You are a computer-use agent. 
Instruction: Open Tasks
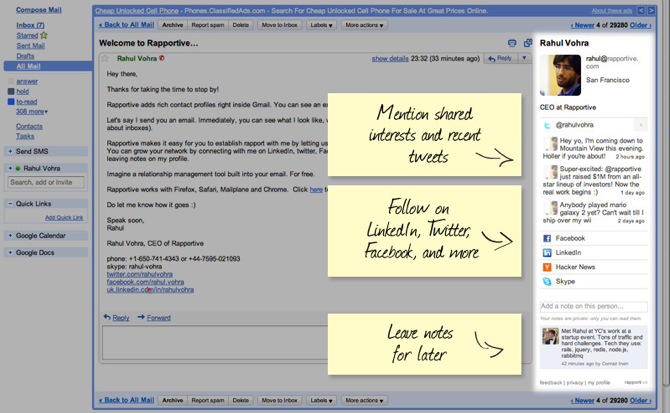coord(25,136)
